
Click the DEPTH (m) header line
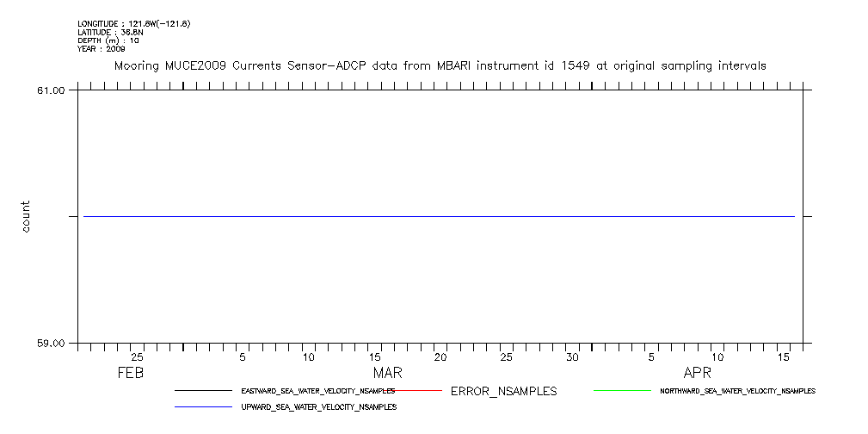(108, 40)
